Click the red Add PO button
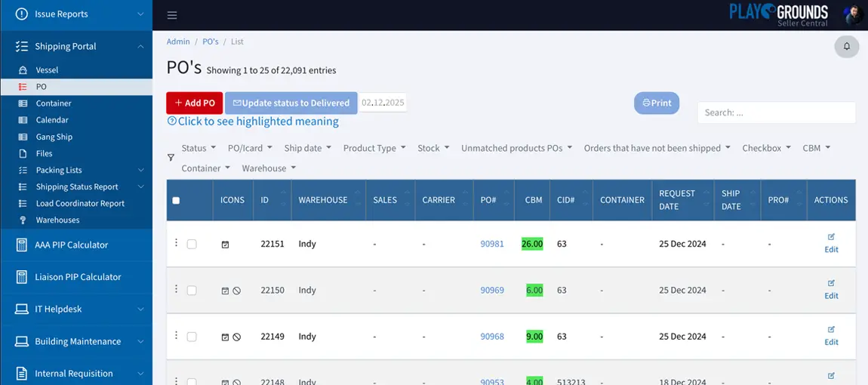Screen dimensions: 868x385 194,103
